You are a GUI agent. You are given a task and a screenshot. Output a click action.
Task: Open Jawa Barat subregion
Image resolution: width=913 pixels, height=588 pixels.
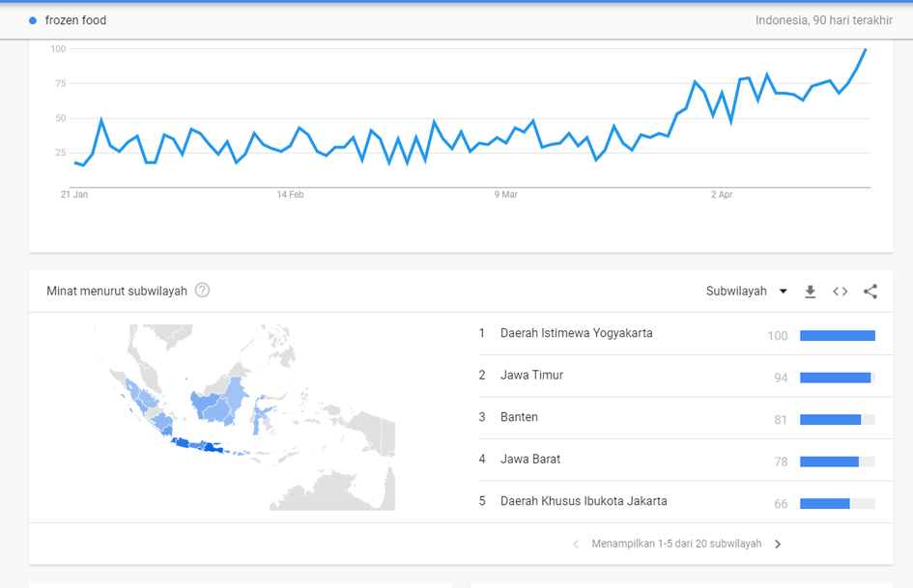click(x=529, y=460)
